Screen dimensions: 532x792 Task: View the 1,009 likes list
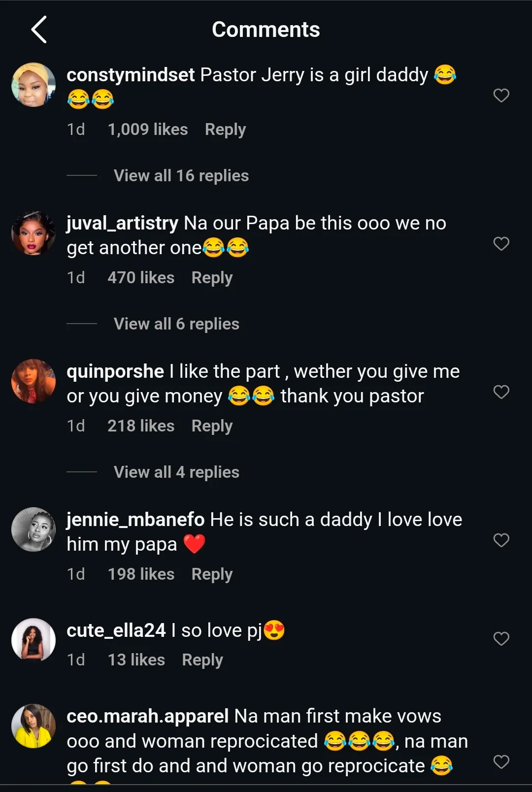tap(148, 130)
